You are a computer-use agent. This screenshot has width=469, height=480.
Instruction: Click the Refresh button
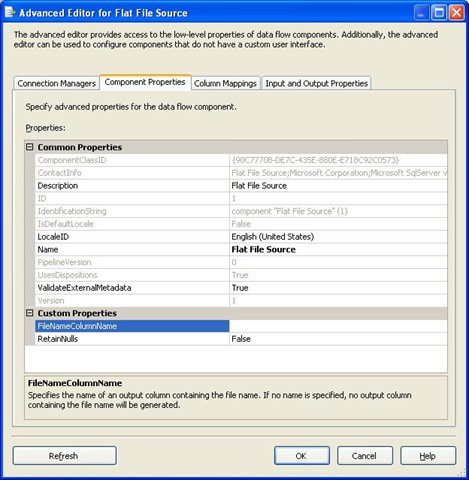tap(65, 456)
